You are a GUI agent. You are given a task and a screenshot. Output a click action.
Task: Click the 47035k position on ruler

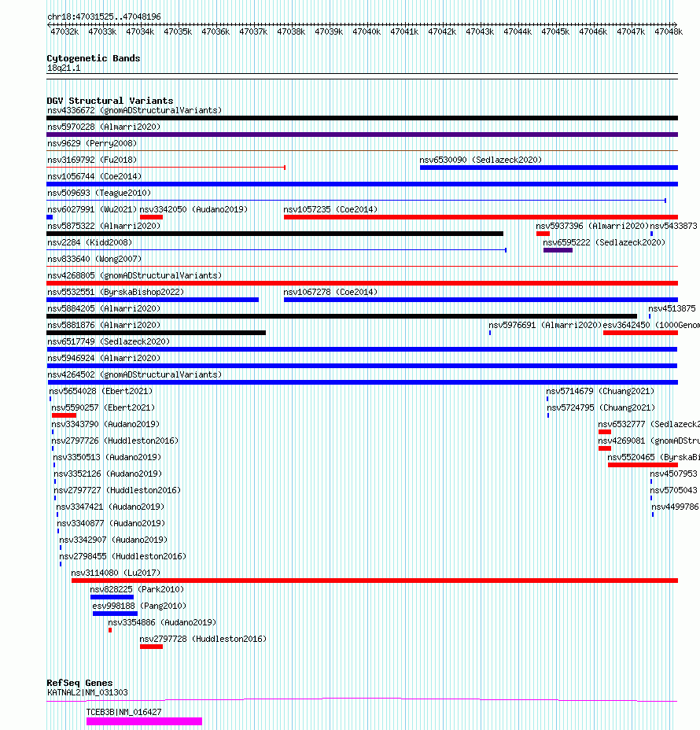pyautogui.click(x=178, y=31)
